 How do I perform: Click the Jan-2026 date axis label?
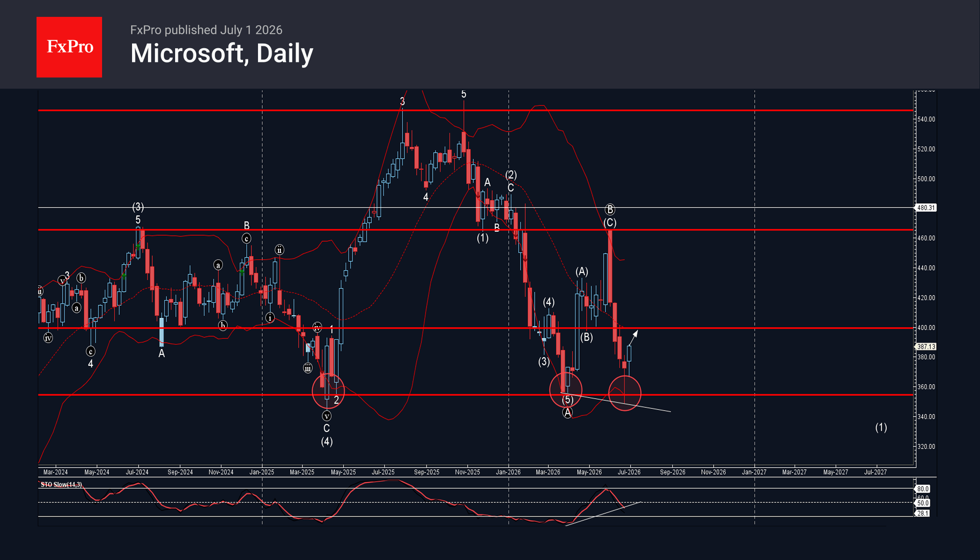coord(508,472)
